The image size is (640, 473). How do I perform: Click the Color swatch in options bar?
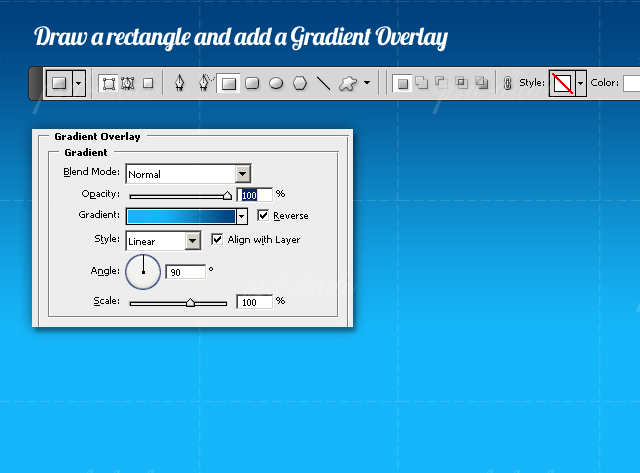631,83
